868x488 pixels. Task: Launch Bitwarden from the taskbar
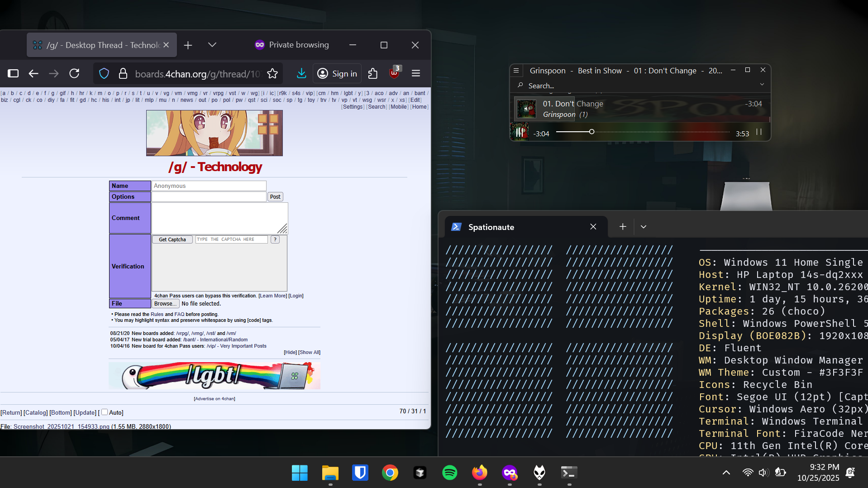[360, 473]
